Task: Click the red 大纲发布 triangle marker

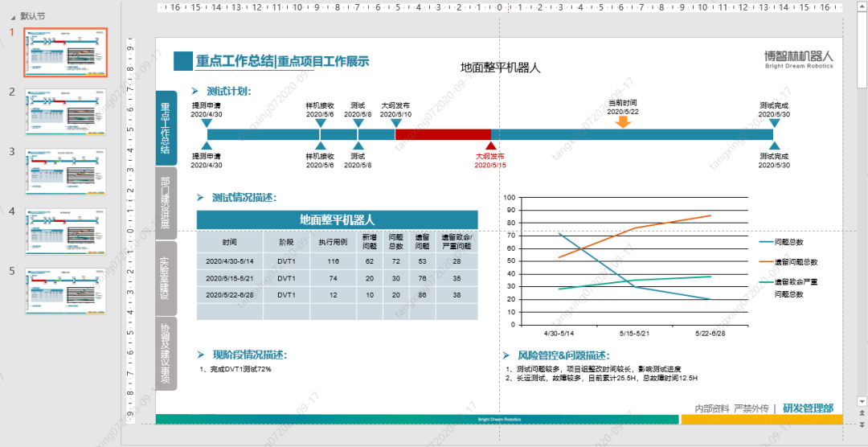Action: coord(490,146)
